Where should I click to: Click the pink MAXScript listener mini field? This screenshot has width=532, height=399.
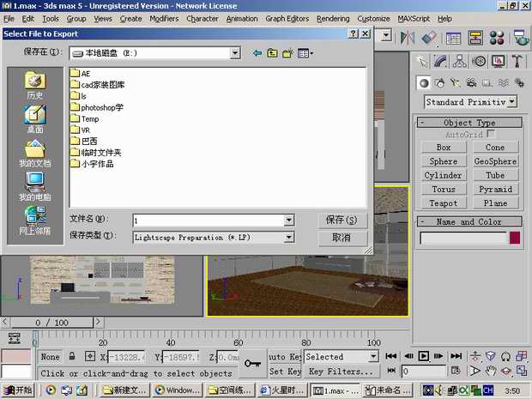(16, 356)
